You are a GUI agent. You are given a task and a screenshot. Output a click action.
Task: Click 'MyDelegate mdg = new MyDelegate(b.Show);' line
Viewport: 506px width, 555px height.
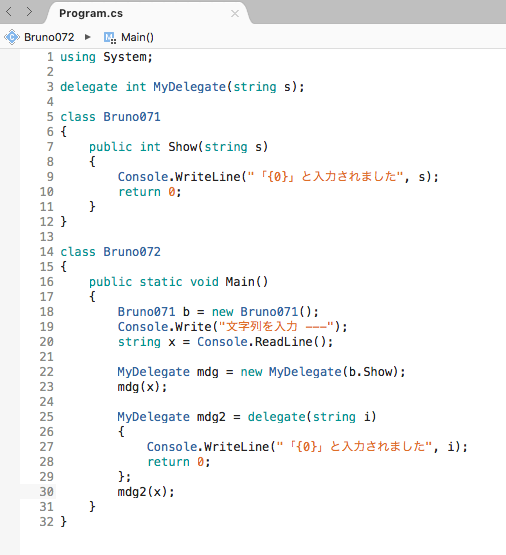point(261,372)
